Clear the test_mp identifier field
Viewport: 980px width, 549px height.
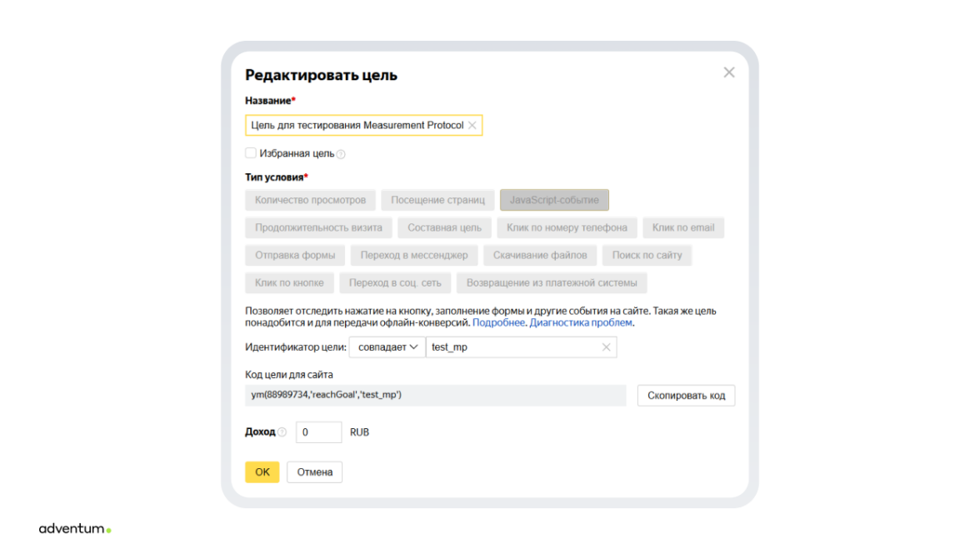click(606, 347)
